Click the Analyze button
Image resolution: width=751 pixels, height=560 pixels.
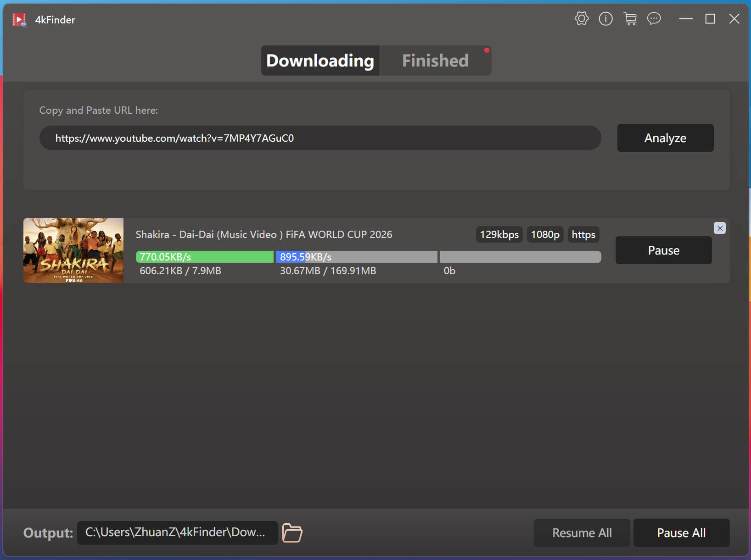tap(665, 138)
